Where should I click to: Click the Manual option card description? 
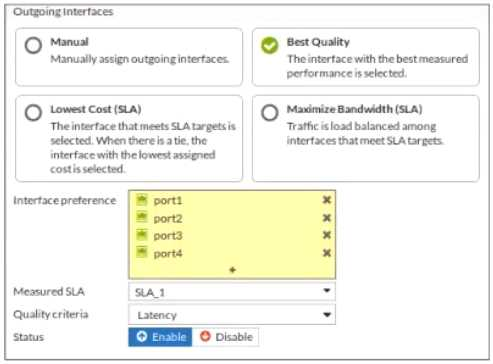[x=140, y=59]
